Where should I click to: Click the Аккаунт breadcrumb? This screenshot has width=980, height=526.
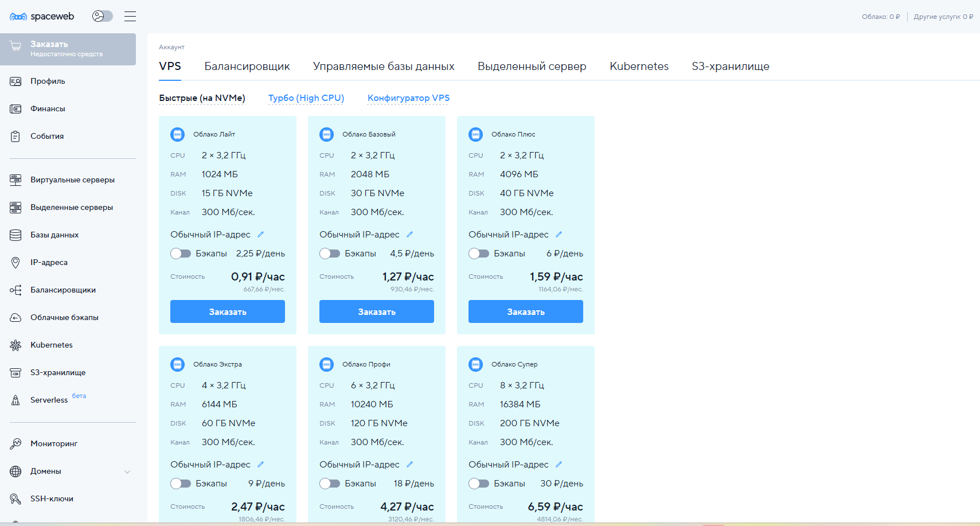(171, 47)
